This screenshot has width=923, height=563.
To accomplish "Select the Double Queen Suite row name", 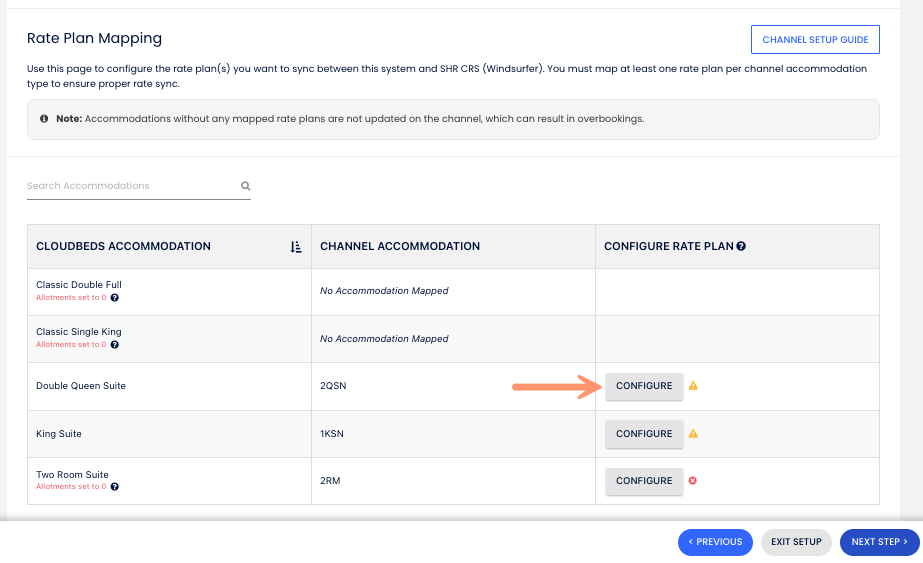I will tap(81, 386).
